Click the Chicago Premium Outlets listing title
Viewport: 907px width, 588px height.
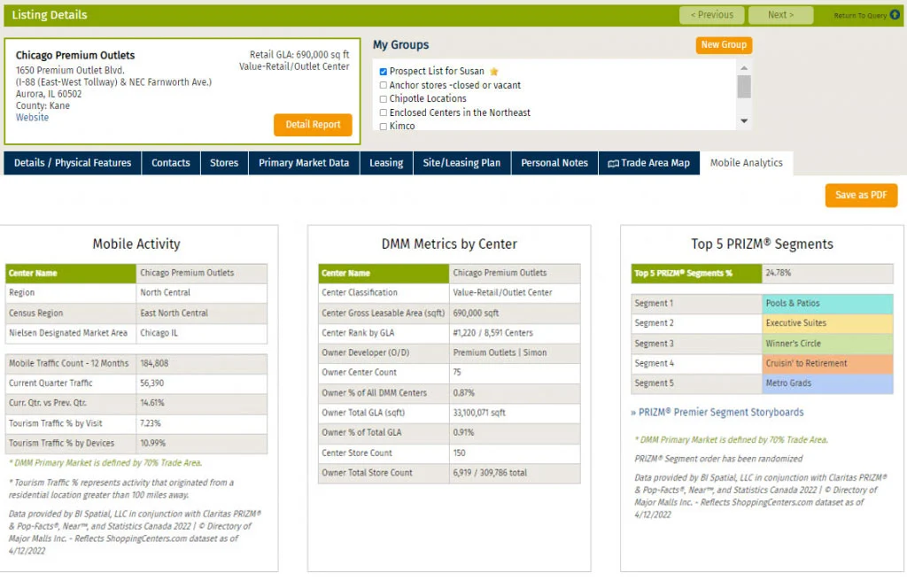(x=75, y=56)
